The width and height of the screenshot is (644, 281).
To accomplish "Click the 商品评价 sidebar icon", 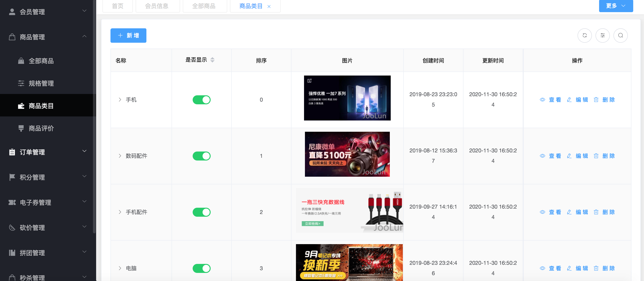I will coord(21,128).
